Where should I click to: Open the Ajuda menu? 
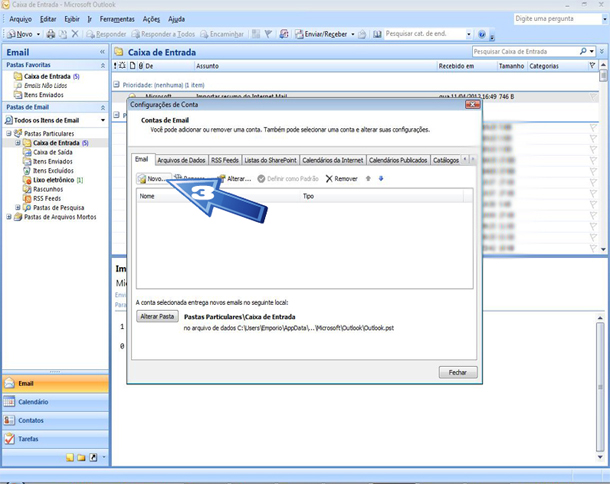176,19
